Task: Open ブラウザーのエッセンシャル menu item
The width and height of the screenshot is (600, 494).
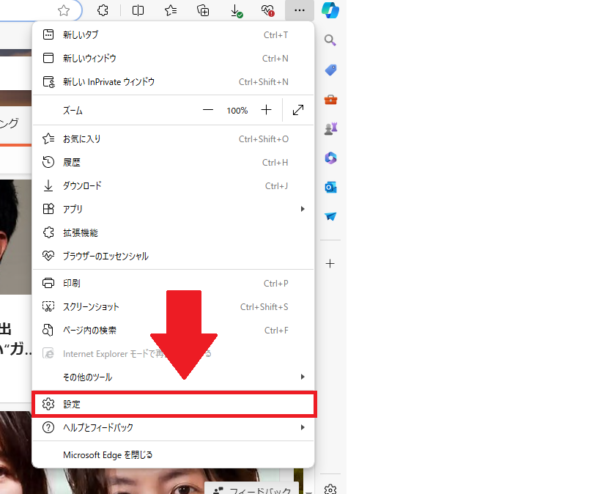Action: [173, 256]
